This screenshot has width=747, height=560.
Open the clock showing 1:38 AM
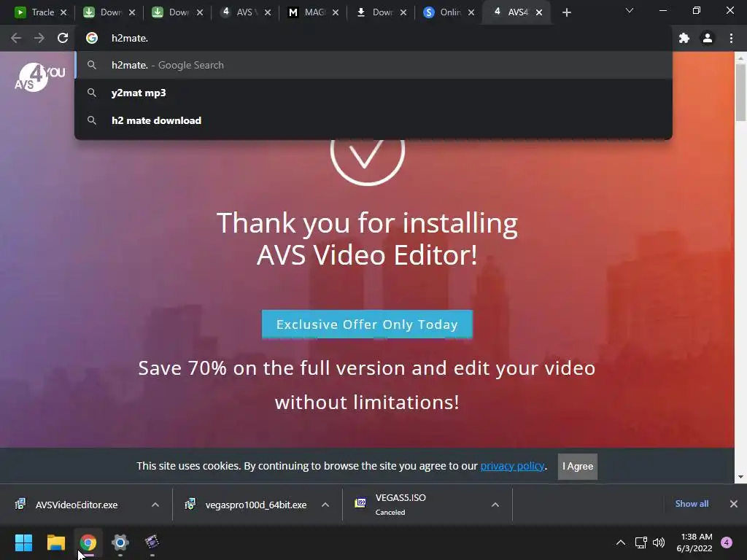point(694,542)
